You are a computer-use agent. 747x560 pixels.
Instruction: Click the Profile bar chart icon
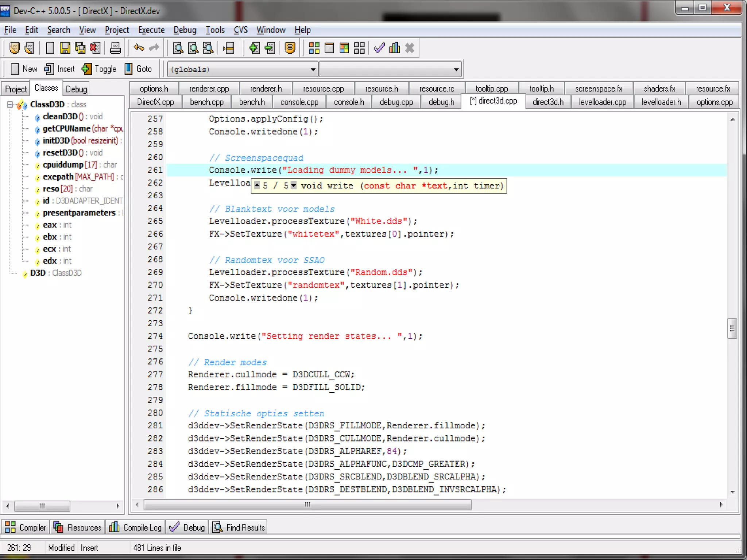tap(394, 48)
